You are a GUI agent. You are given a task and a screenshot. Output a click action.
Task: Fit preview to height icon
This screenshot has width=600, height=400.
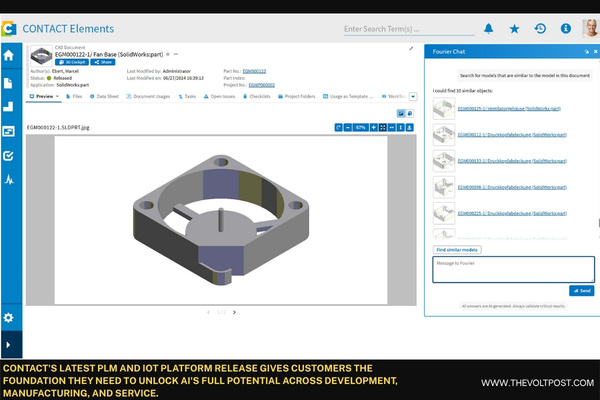400,127
